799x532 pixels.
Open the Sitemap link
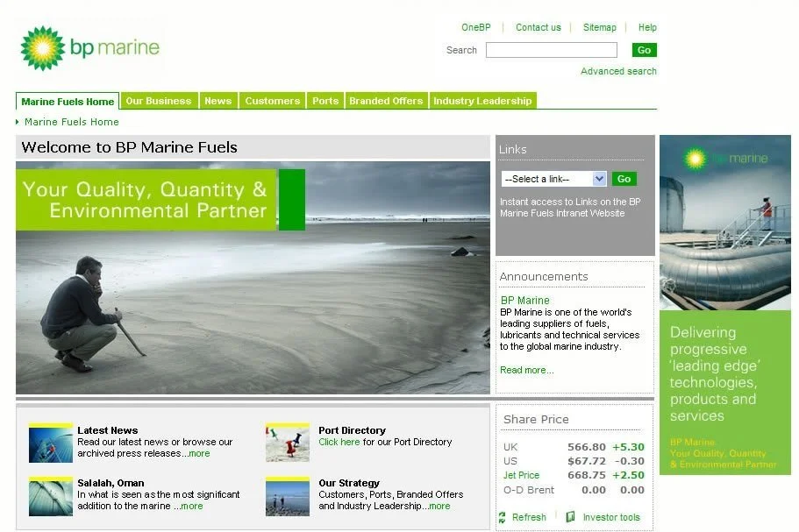coord(599,27)
